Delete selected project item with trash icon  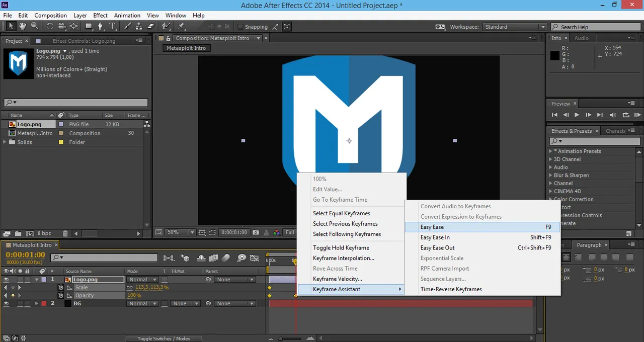pos(65,233)
